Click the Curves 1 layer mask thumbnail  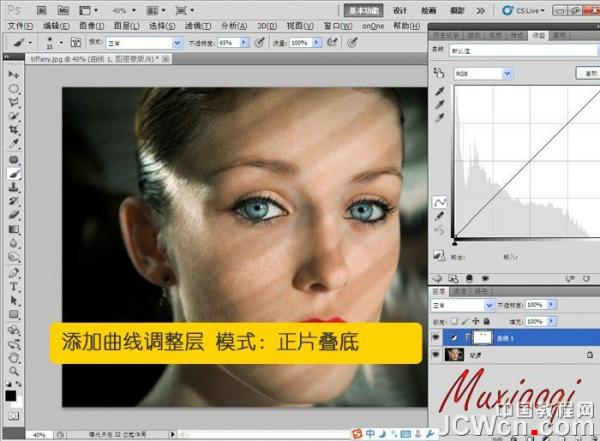tap(484, 338)
